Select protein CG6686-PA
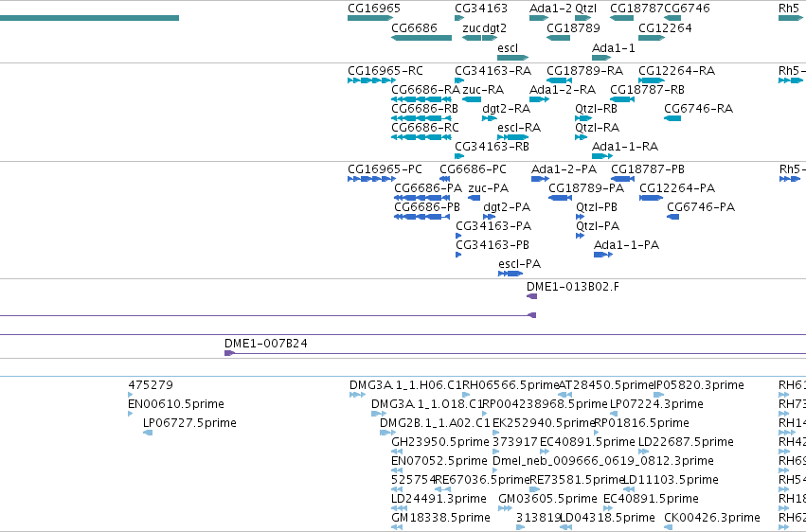This screenshot has height=532, width=806. [x=422, y=198]
